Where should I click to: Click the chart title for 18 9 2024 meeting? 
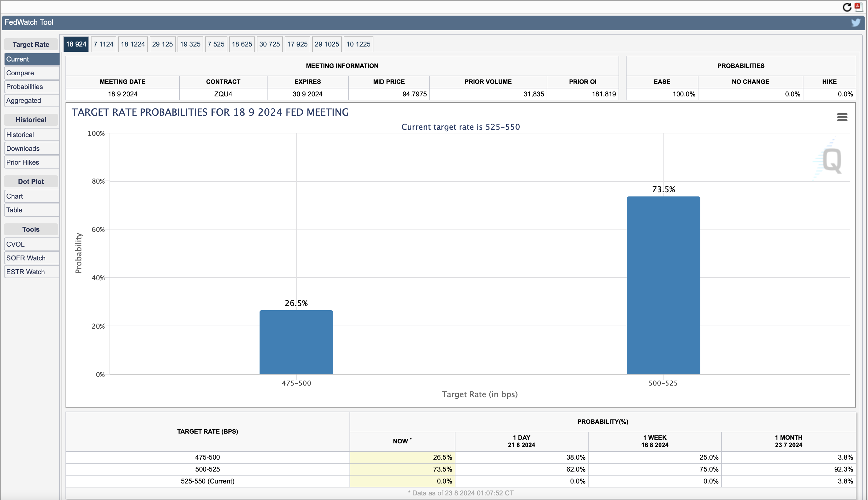click(210, 112)
